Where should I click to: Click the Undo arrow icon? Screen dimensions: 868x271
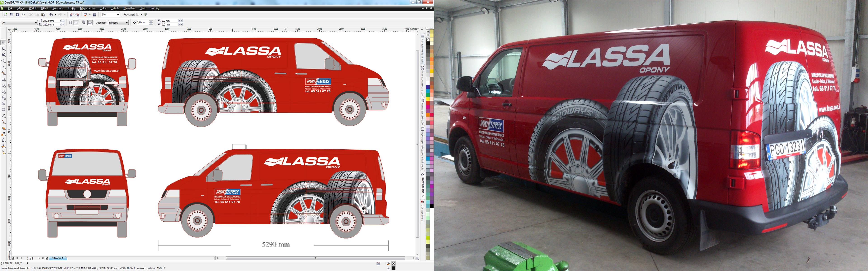click(x=51, y=14)
